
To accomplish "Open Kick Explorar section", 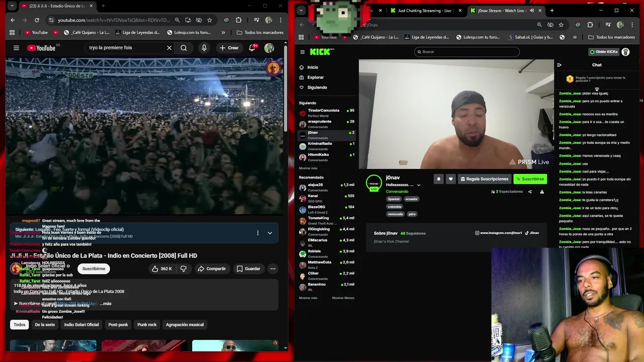I will [315, 77].
